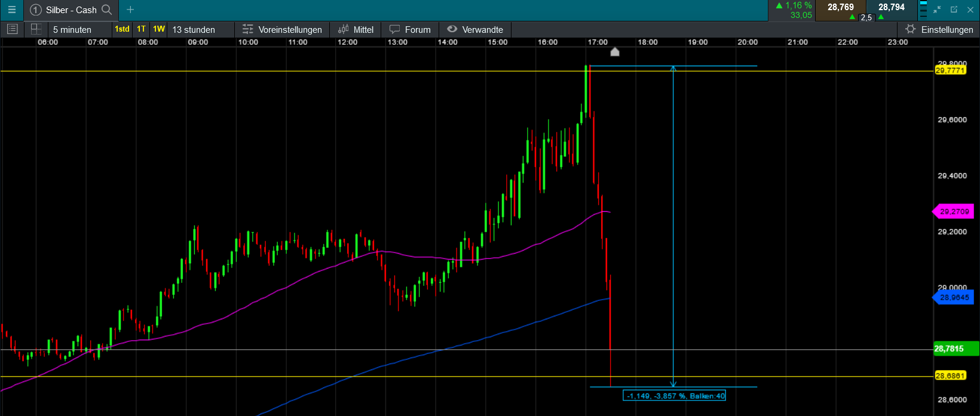This screenshot has width=980, height=416.
Task: Click the 20:00 time axis label
Action: point(748,42)
